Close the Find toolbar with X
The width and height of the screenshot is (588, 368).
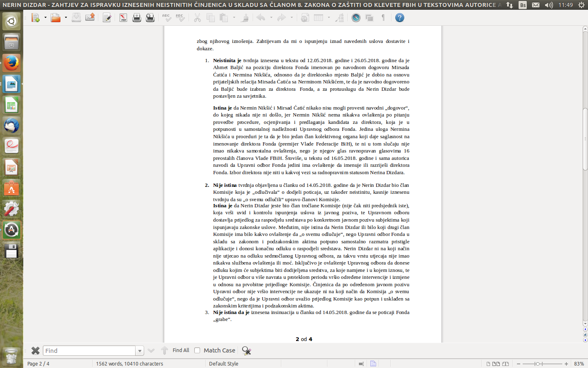(x=36, y=350)
